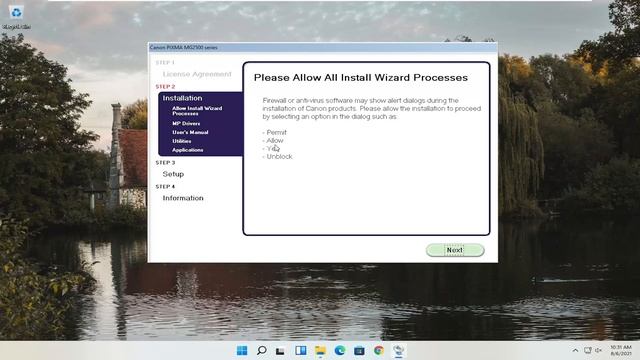Image resolution: width=640 pixels, height=360 pixels.
Task: Select 'Applications' sub-step
Action: [x=188, y=150]
